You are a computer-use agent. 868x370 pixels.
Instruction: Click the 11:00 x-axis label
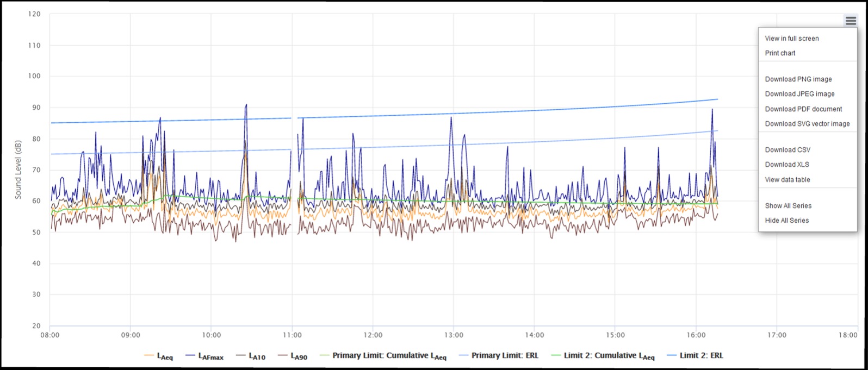click(x=292, y=335)
